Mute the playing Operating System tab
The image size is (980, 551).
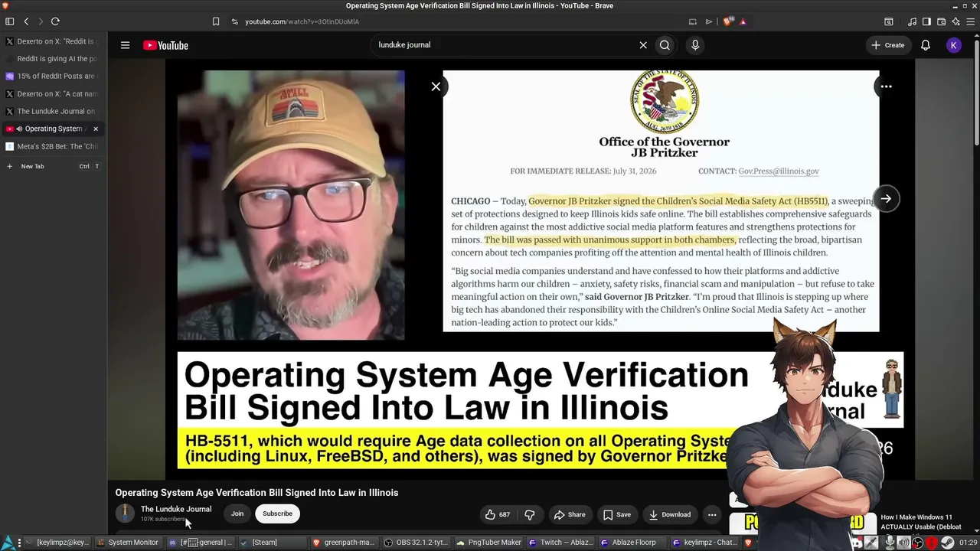19,129
